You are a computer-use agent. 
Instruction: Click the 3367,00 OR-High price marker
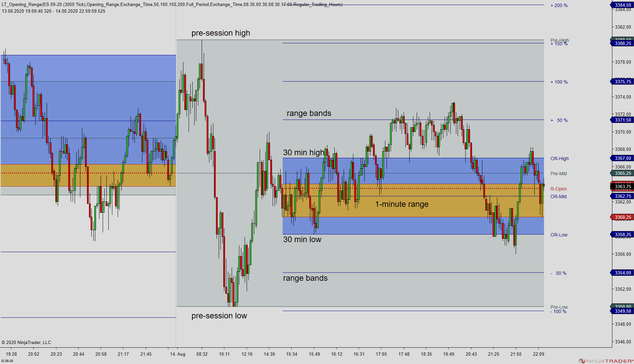click(622, 158)
